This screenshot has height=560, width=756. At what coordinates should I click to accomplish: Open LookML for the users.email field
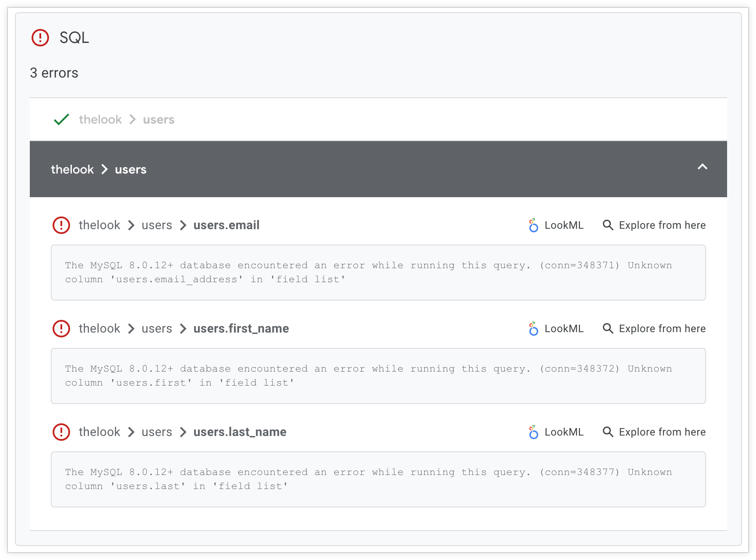point(564,225)
